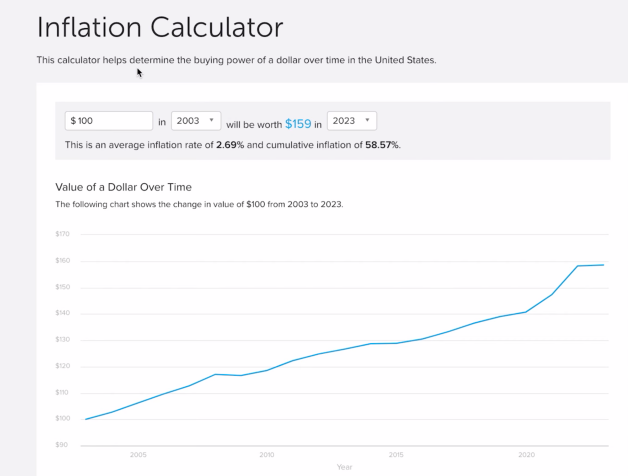The height and width of the screenshot is (476, 628).
Task: Click the $130 y-axis label
Action: [x=62, y=339]
